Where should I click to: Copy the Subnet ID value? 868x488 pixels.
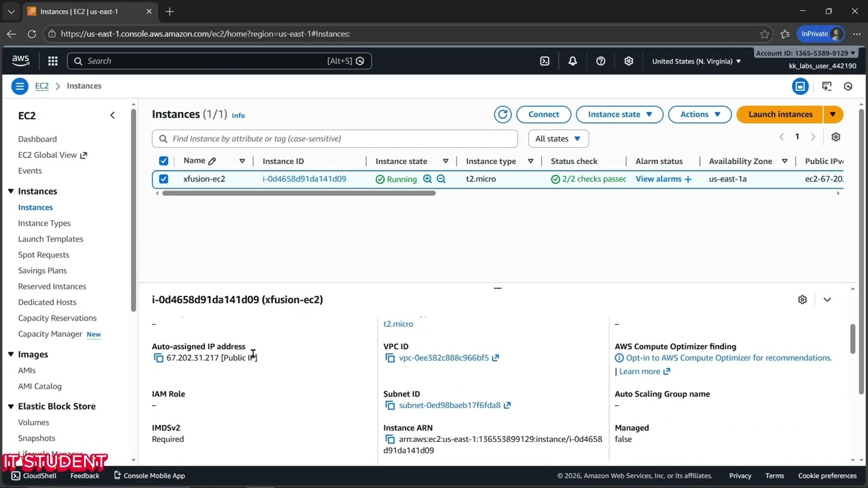pyautogui.click(x=390, y=405)
